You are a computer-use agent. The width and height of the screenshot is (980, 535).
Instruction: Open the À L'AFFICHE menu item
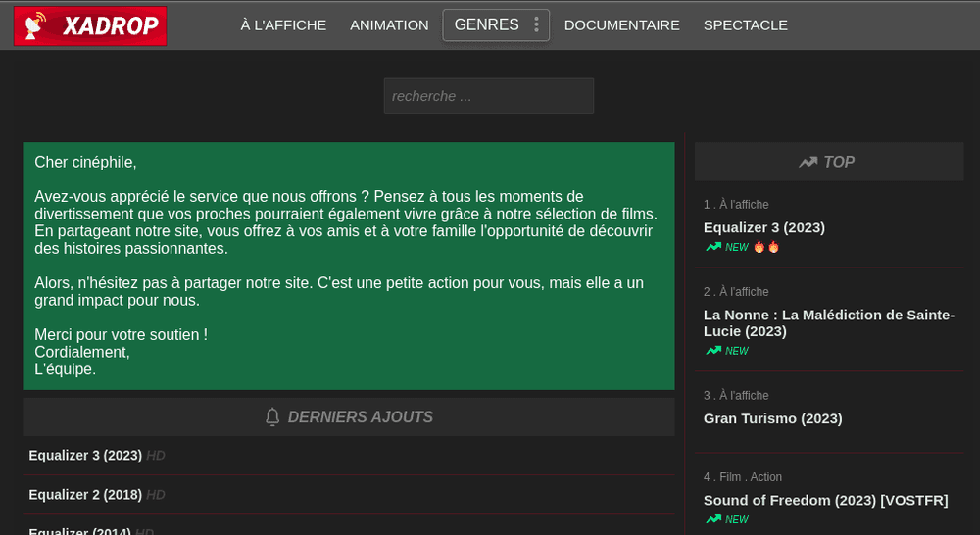point(283,25)
